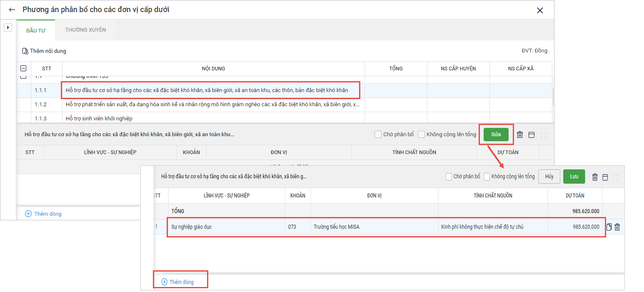Select row 1.1.3 Hỗ trợ sinh viên khởi nghiệp
This screenshot has width=644, height=292.
(x=99, y=118)
